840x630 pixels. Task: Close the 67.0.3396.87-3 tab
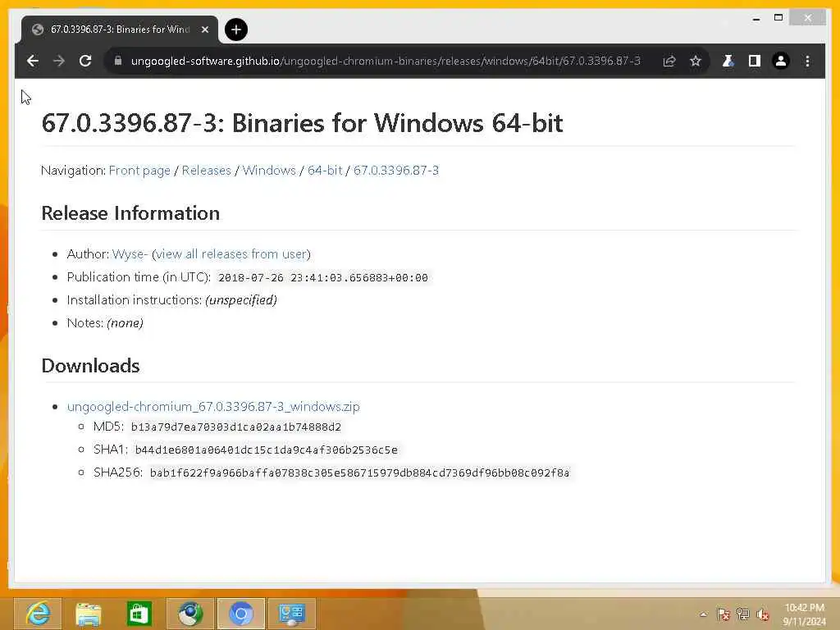(204, 30)
